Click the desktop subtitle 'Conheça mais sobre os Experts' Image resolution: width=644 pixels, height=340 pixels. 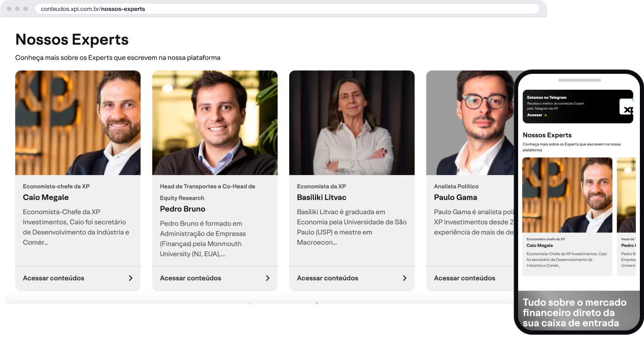[118, 58]
